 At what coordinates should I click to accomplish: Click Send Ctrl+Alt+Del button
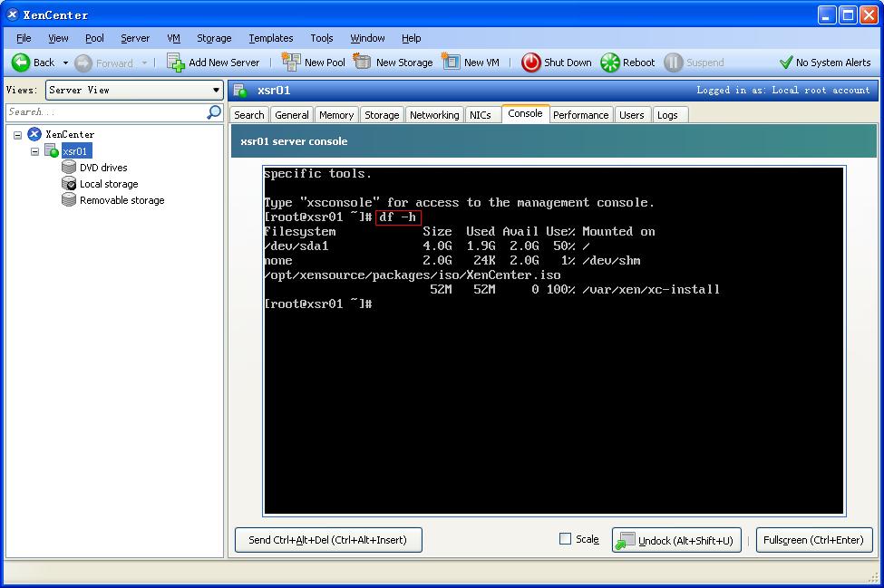point(328,540)
